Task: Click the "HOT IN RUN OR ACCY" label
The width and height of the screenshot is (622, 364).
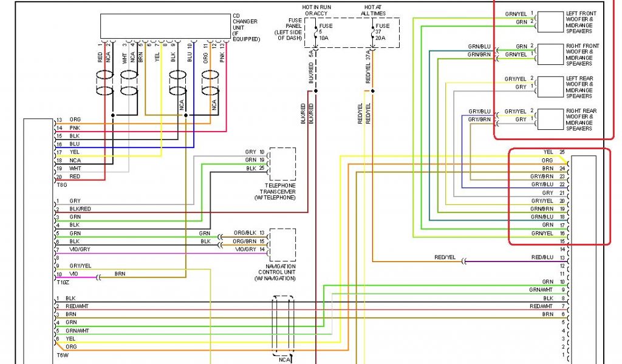Action: pyautogui.click(x=316, y=10)
